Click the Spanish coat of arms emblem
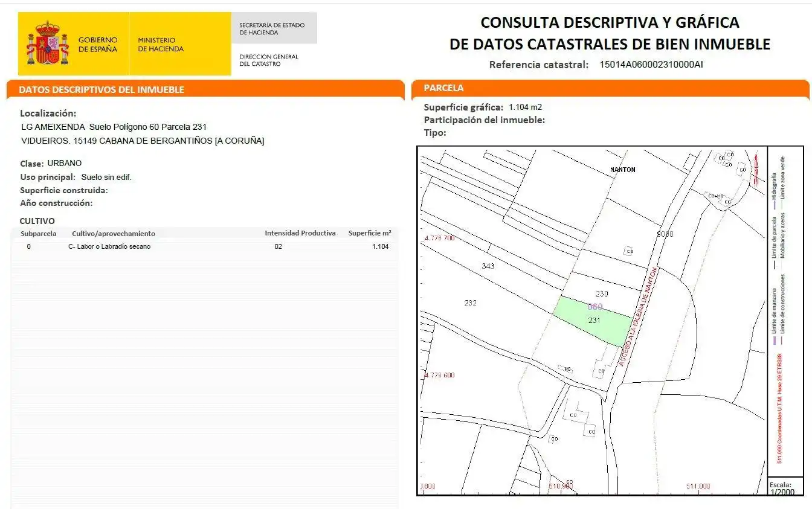The height and width of the screenshot is (509, 812). (x=48, y=43)
